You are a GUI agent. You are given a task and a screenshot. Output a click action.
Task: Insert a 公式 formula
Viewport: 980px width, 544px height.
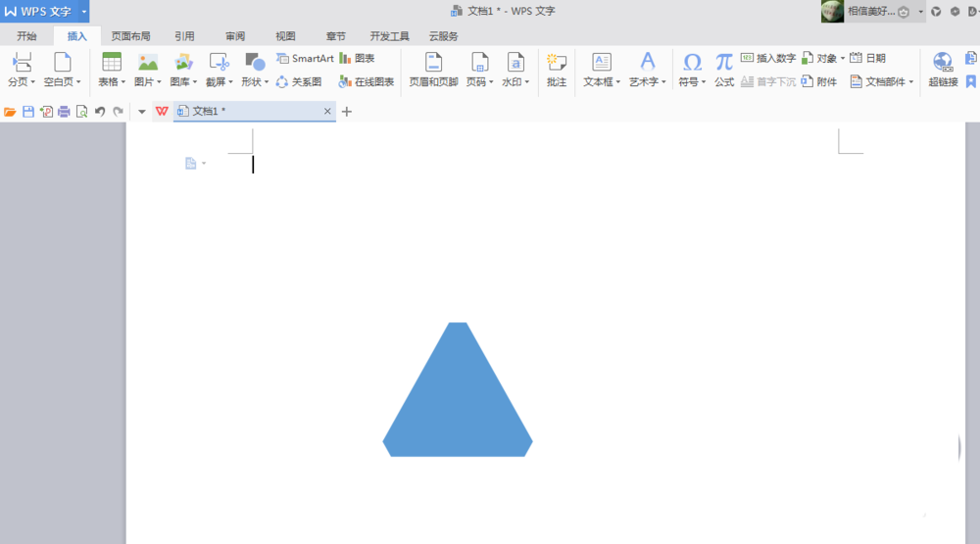tap(724, 70)
